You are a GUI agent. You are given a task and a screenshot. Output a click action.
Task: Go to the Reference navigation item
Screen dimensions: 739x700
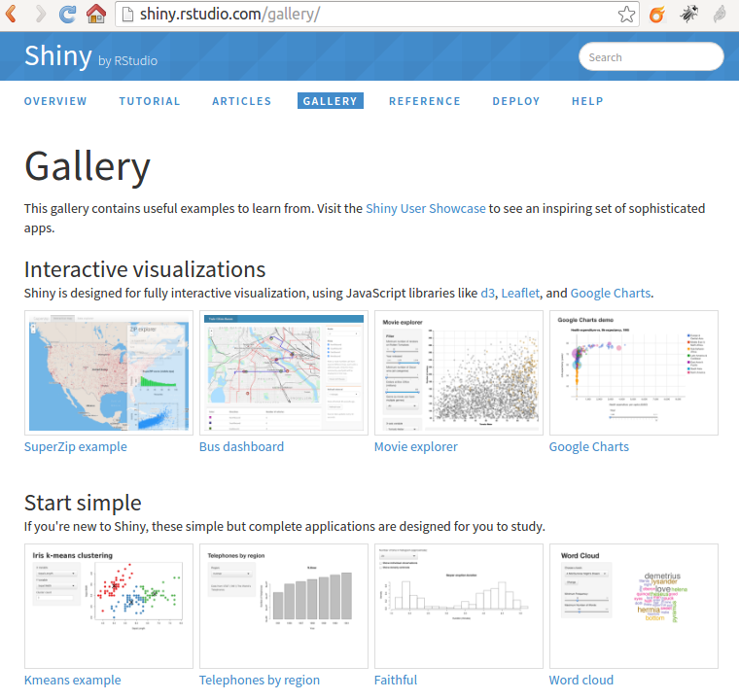tap(425, 101)
